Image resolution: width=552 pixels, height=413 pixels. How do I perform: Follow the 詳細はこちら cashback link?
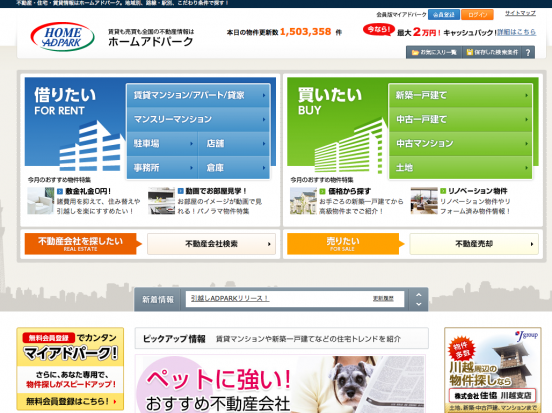(516, 32)
